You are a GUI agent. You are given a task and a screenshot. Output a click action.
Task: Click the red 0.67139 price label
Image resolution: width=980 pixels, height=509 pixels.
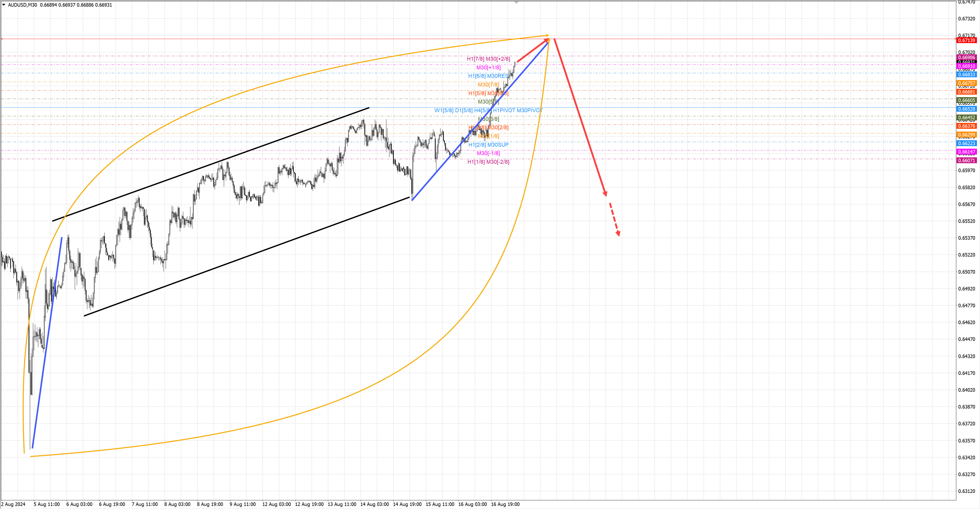coord(966,40)
